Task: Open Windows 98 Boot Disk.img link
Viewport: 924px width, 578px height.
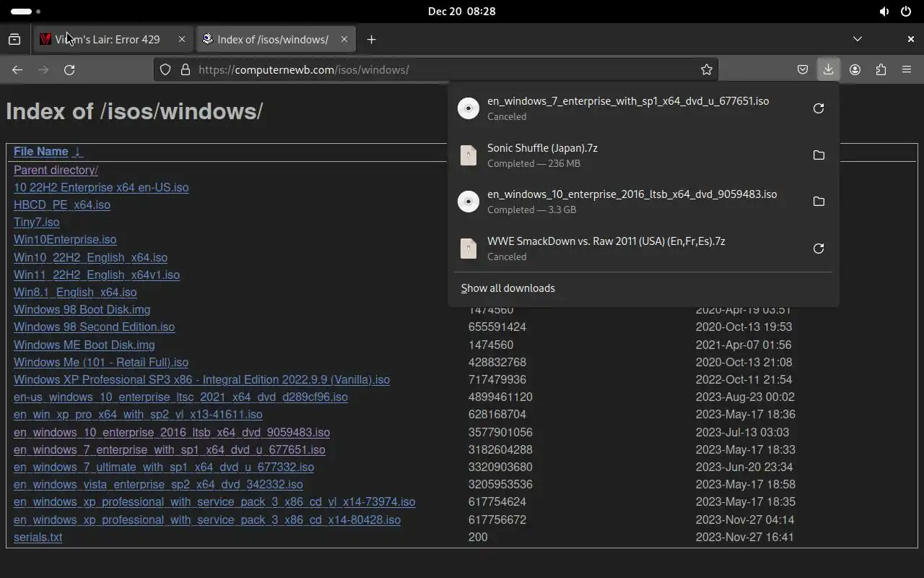Action: click(82, 310)
